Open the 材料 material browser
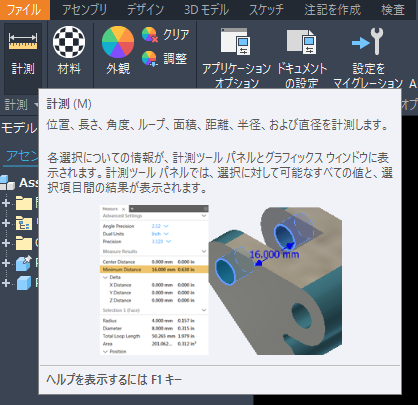Viewport: 418px width, 405px height. point(69,52)
